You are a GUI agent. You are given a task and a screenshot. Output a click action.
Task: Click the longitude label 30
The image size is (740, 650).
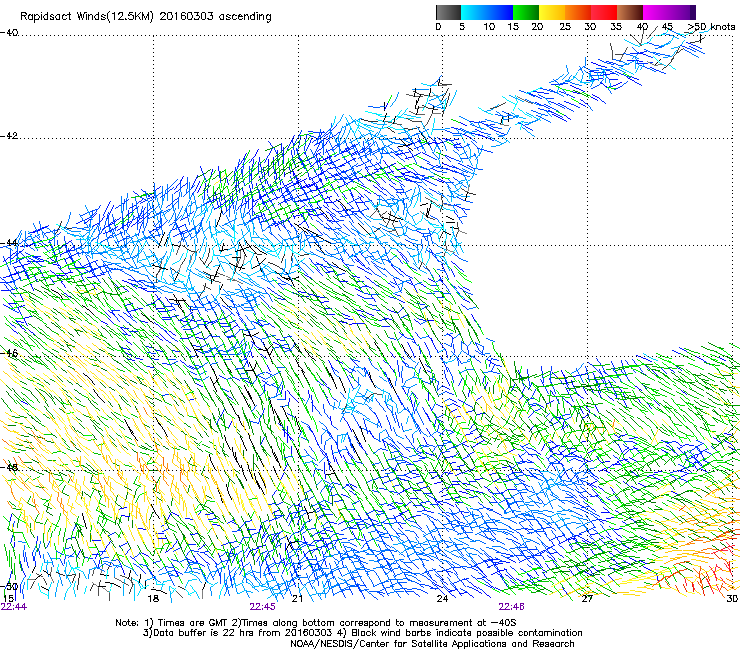tap(732, 599)
